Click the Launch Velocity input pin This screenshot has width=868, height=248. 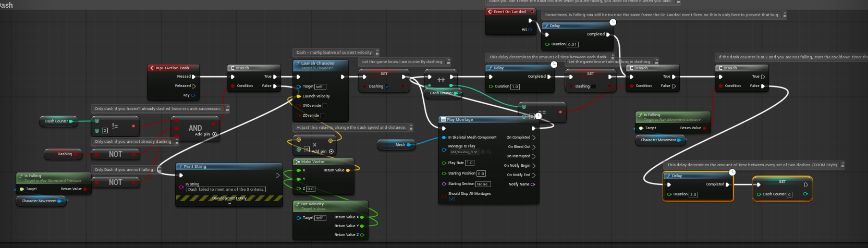(x=298, y=96)
